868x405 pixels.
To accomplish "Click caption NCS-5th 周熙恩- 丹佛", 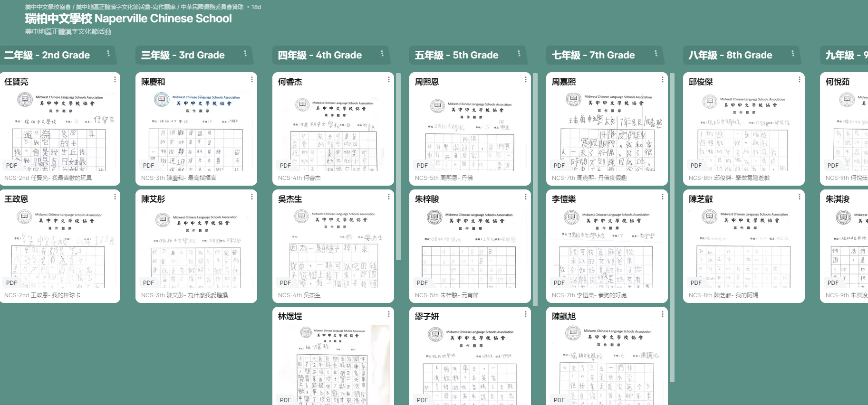I will pos(444,178).
